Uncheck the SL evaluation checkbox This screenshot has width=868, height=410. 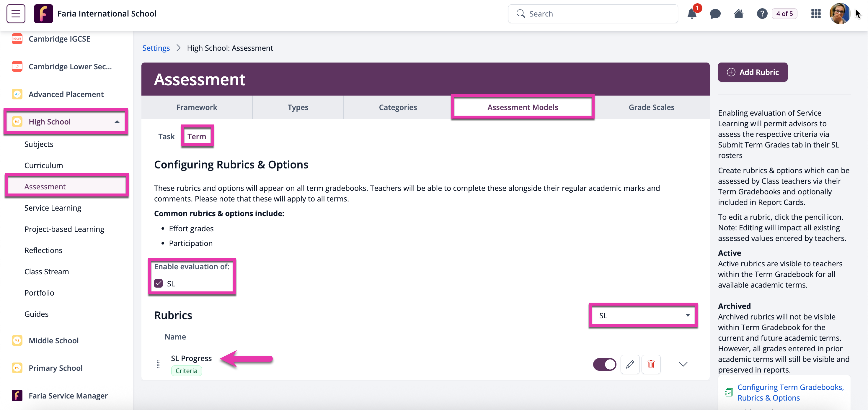click(158, 283)
